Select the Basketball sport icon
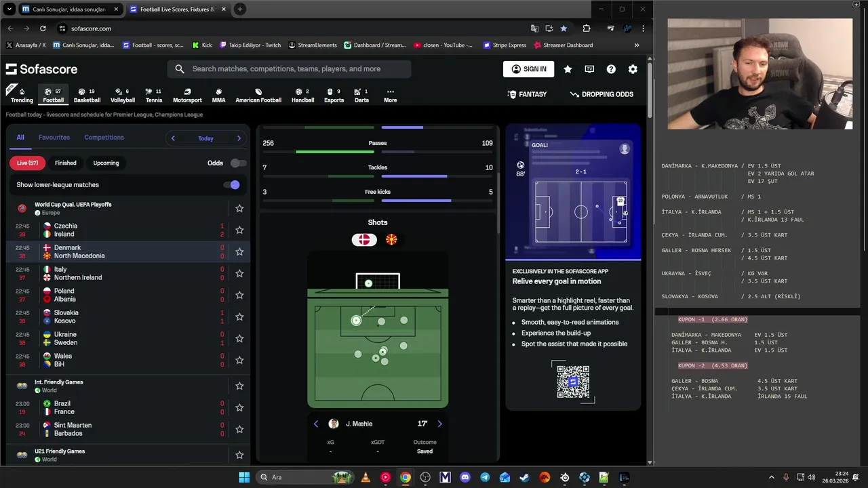 click(87, 95)
